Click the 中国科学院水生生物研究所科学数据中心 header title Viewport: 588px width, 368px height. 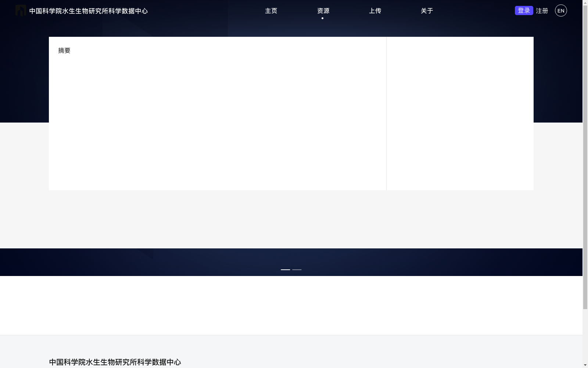pyautogui.click(x=89, y=11)
